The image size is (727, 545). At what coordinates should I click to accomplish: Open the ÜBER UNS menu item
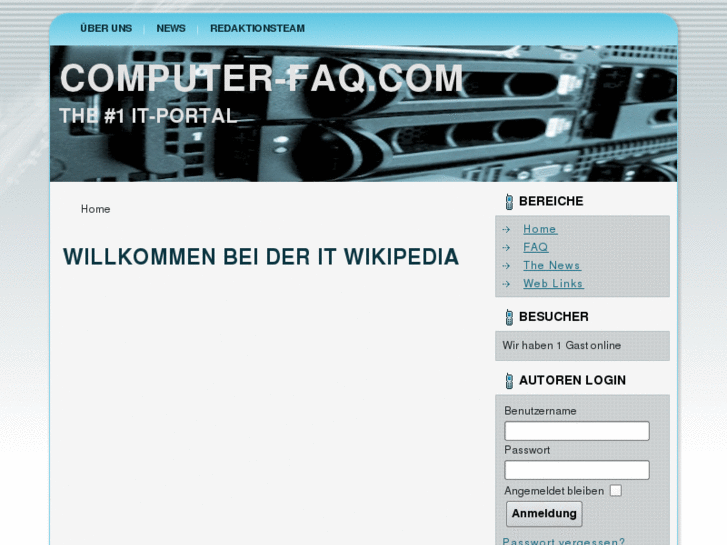coord(106,28)
